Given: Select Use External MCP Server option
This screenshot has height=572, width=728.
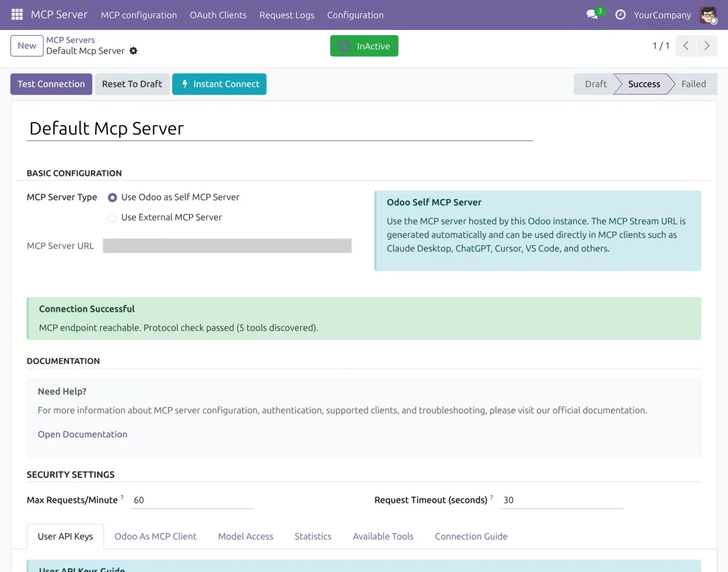Looking at the screenshot, I should coord(112,218).
